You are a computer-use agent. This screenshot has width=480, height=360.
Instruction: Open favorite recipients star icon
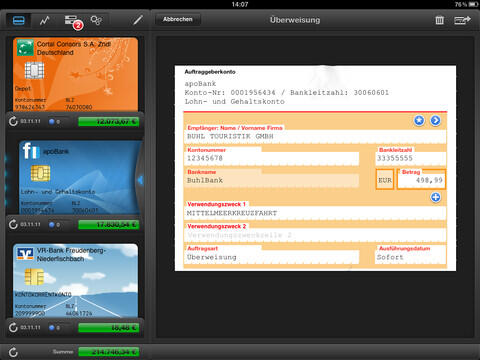(x=419, y=120)
